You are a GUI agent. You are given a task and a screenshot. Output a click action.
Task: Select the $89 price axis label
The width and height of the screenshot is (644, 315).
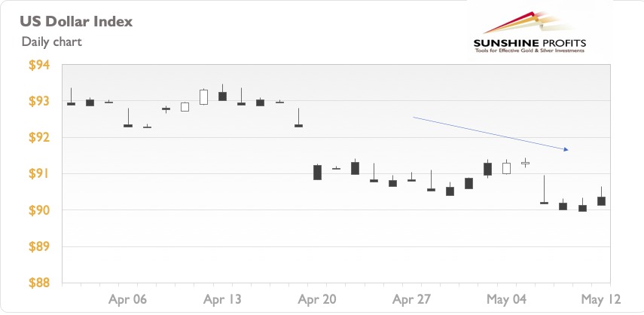[39, 246]
